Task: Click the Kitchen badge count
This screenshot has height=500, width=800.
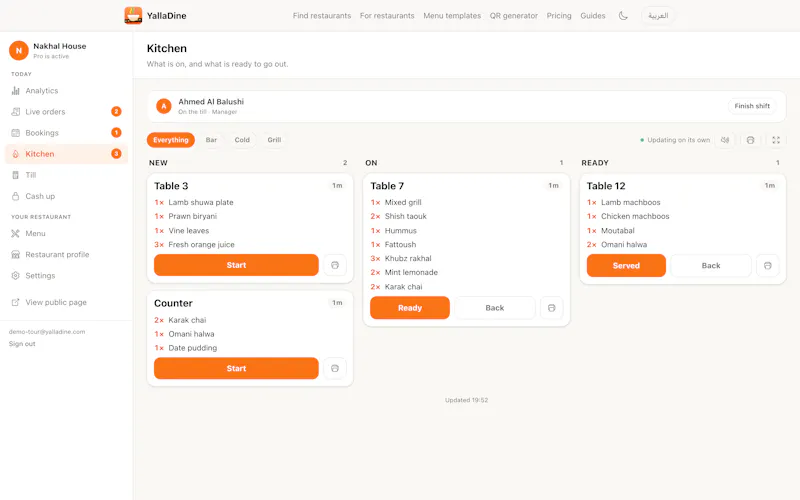Action: 116,154
